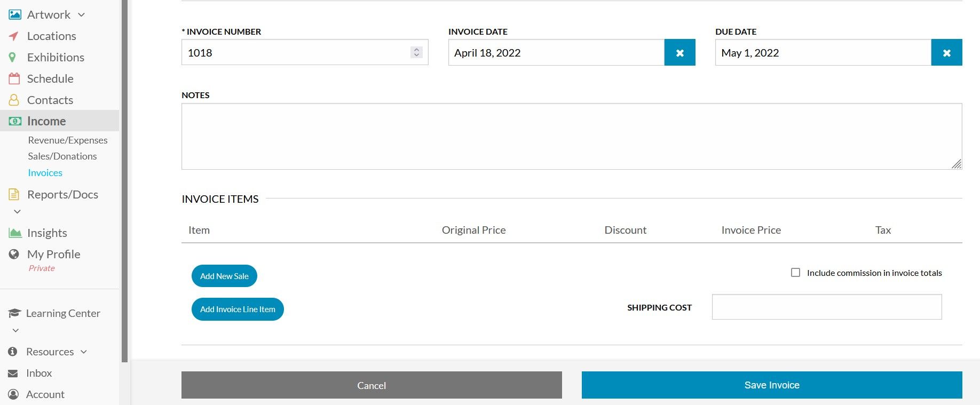Click the Schedule calendar icon

pyautogui.click(x=14, y=78)
